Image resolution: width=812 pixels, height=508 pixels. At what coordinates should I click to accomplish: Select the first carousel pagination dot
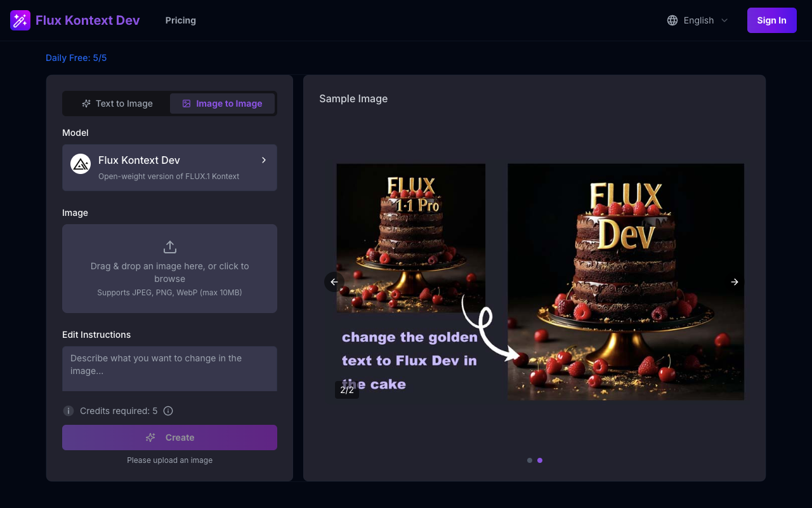click(530, 460)
